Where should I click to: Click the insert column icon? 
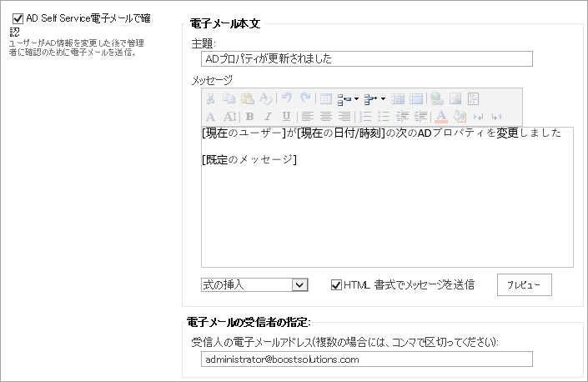point(370,99)
